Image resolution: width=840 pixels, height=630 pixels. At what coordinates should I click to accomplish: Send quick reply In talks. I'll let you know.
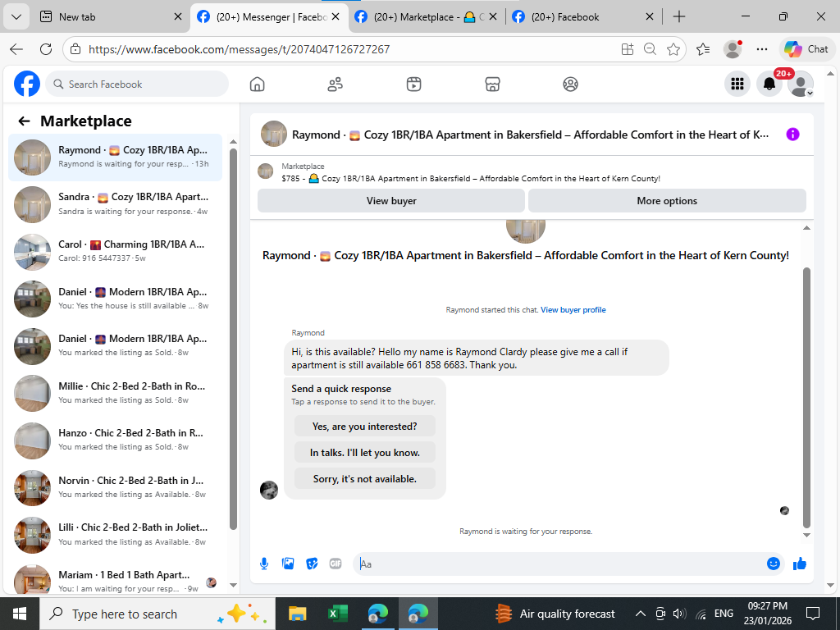[365, 453]
